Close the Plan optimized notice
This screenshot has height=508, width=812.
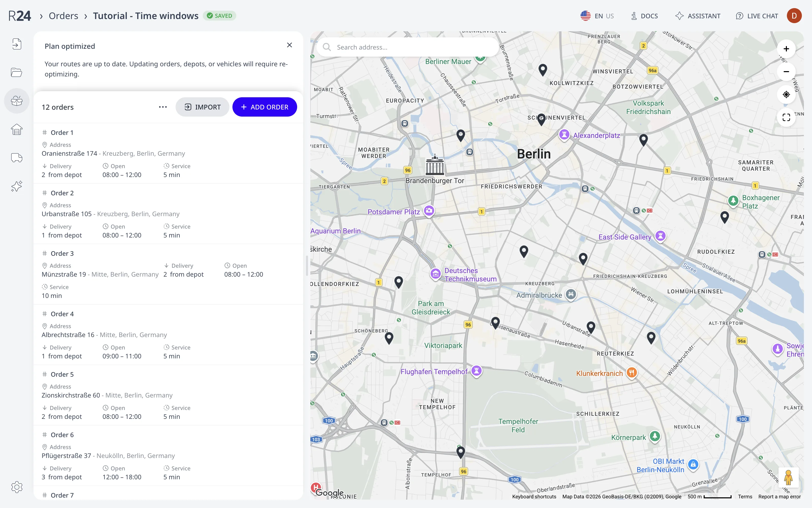[x=290, y=45]
